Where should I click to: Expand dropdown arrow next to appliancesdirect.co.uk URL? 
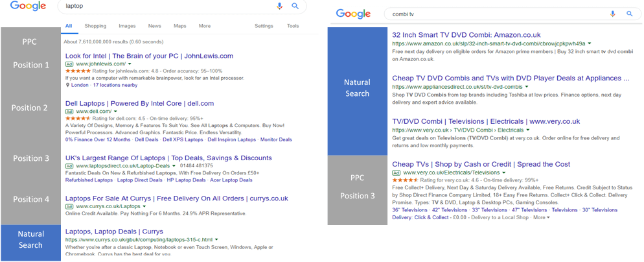point(527,87)
